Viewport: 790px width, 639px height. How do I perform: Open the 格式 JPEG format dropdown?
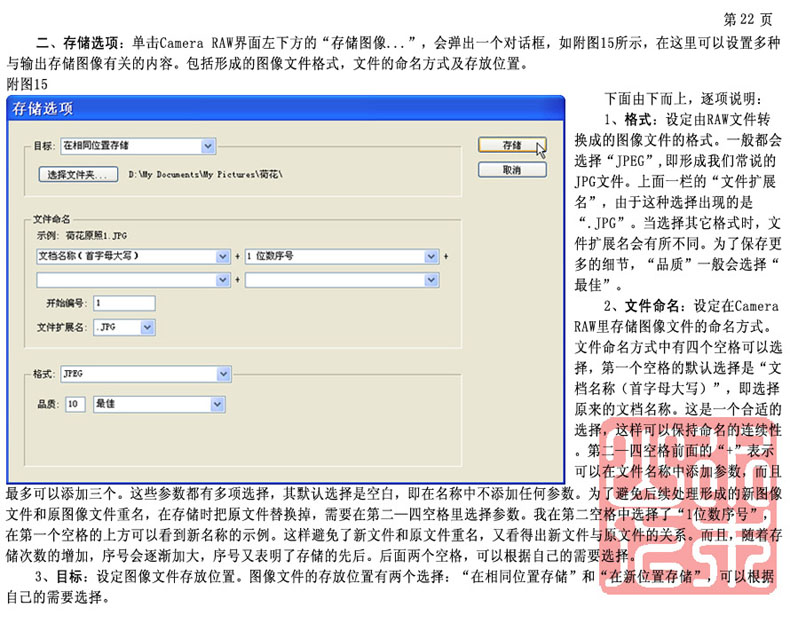[x=146, y=373]
